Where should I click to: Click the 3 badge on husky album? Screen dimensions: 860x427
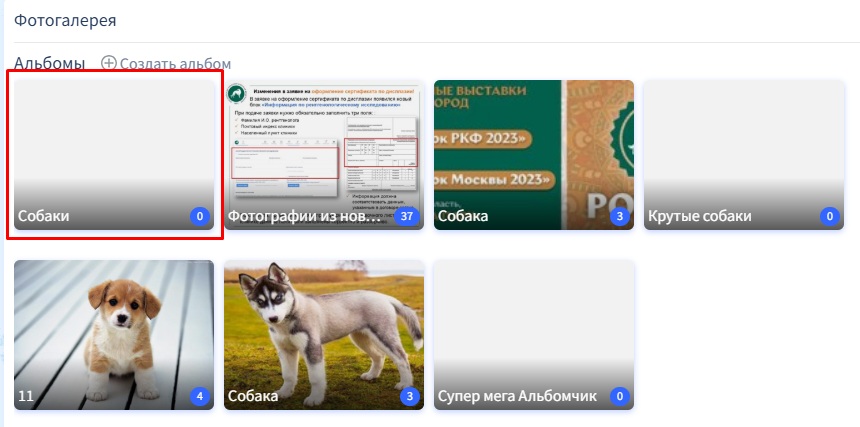[410, 396]
